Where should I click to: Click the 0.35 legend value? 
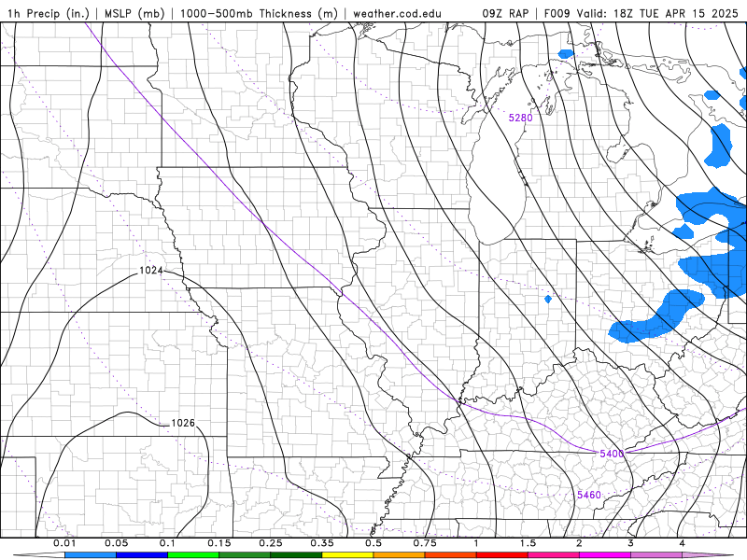[322, 543]
